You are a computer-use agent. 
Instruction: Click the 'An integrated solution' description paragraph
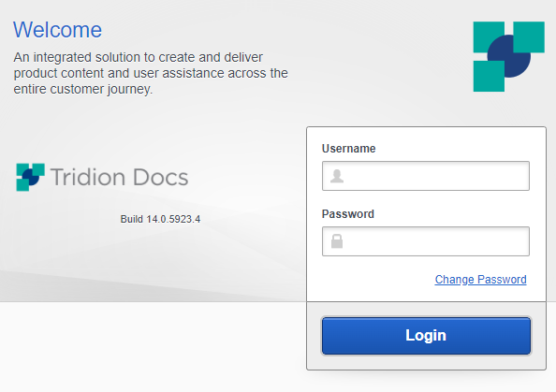(x=151, y=73)
